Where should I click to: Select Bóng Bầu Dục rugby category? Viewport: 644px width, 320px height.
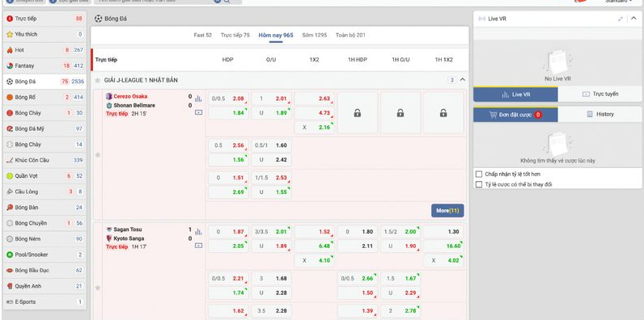tap(44, 271)
